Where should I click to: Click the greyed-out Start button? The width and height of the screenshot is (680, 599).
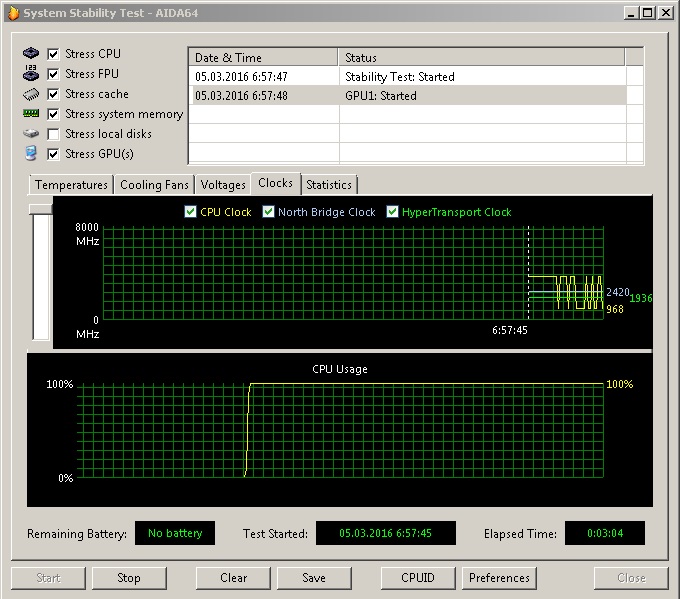49,578
